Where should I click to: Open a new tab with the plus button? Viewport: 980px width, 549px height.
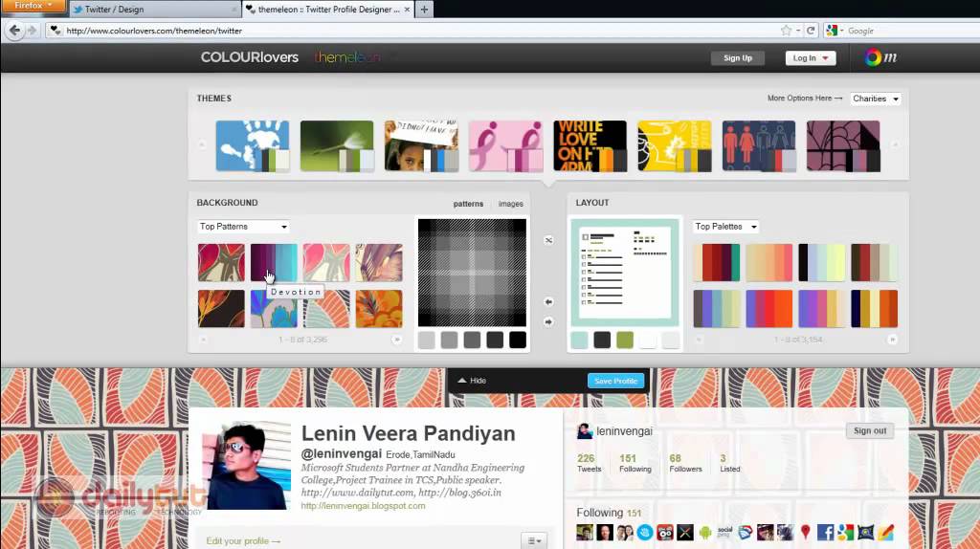point(424,10)
